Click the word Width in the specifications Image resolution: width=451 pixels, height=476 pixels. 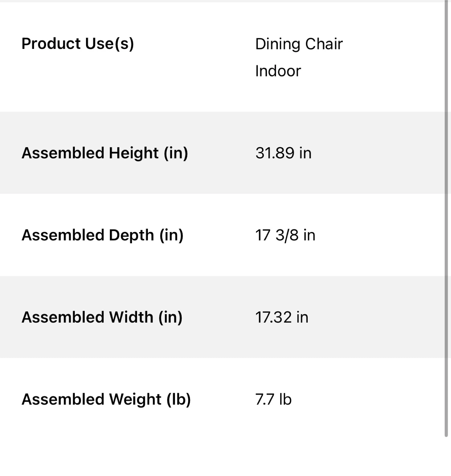(x=131, y=317)
